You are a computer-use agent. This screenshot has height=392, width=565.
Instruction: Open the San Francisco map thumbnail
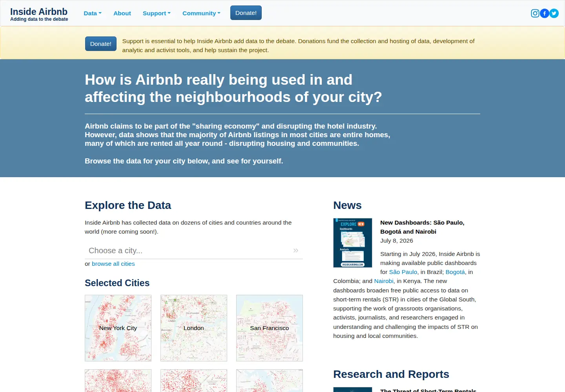click(x=270, y=328)
